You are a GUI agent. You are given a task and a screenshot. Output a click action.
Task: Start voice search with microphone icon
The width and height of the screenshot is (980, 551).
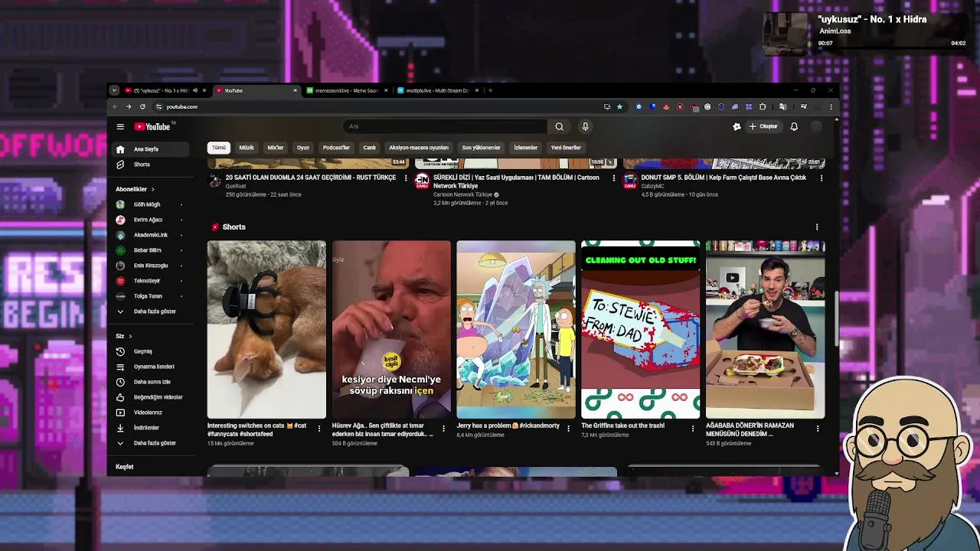point(585,126)
